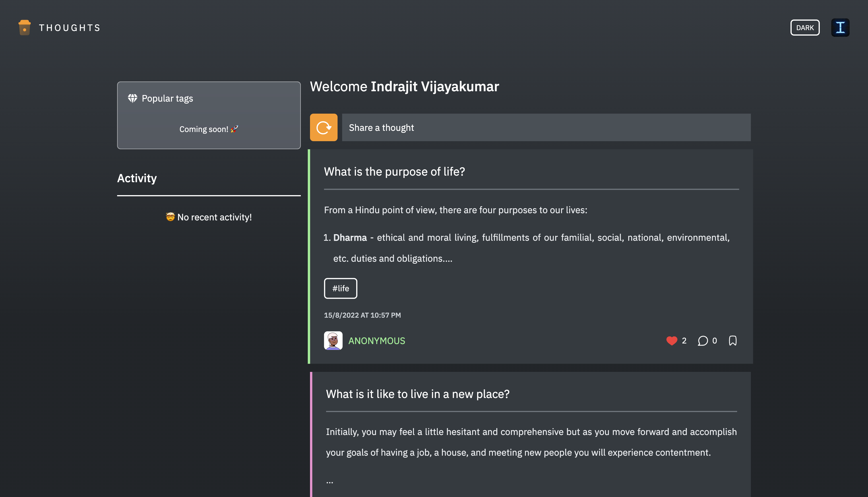Screen dimensions: 868x497
Task: Like the purpose of life post
Action: 671,341
